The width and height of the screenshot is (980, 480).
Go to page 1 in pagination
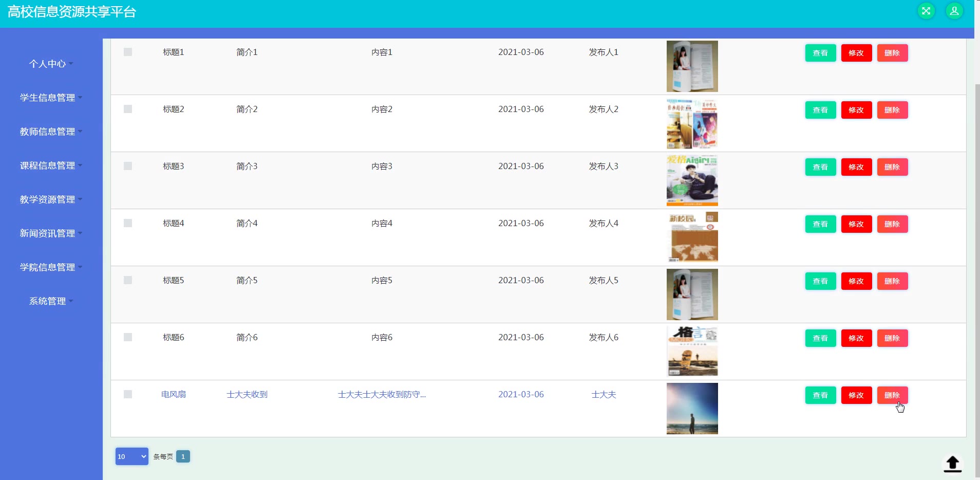click(x=183, y=456)
